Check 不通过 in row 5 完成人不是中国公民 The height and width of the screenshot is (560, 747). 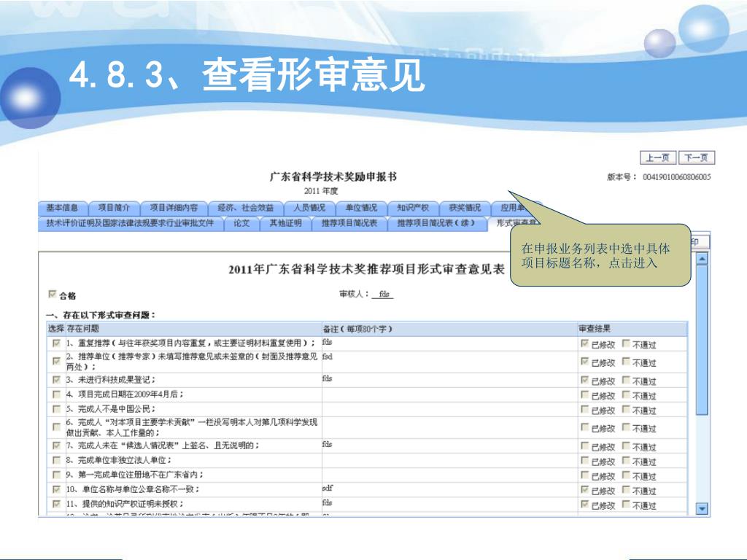point(627,410)
